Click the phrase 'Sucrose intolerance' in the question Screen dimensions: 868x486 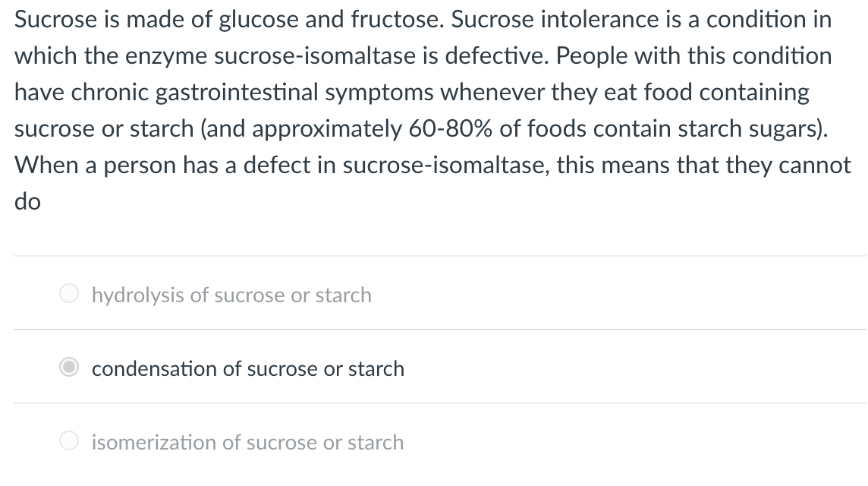pyautogui.click(x=555, y=20)
